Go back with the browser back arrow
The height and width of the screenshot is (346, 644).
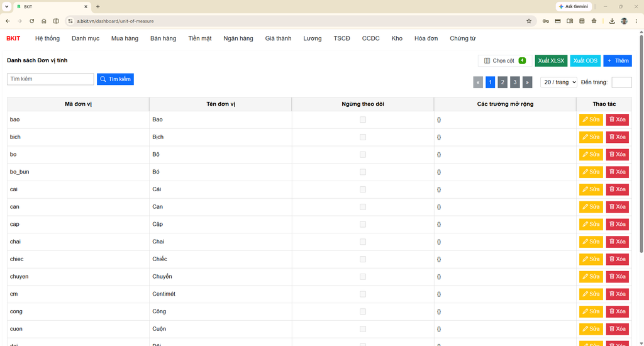[x=8, y=21]
